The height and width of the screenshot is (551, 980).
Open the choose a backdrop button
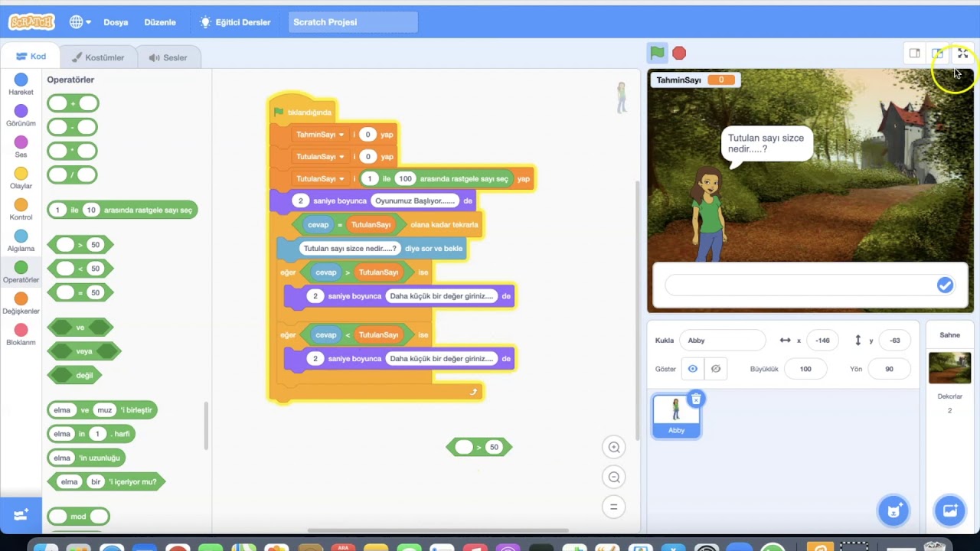pyautogui.click(x=949, y=510)
